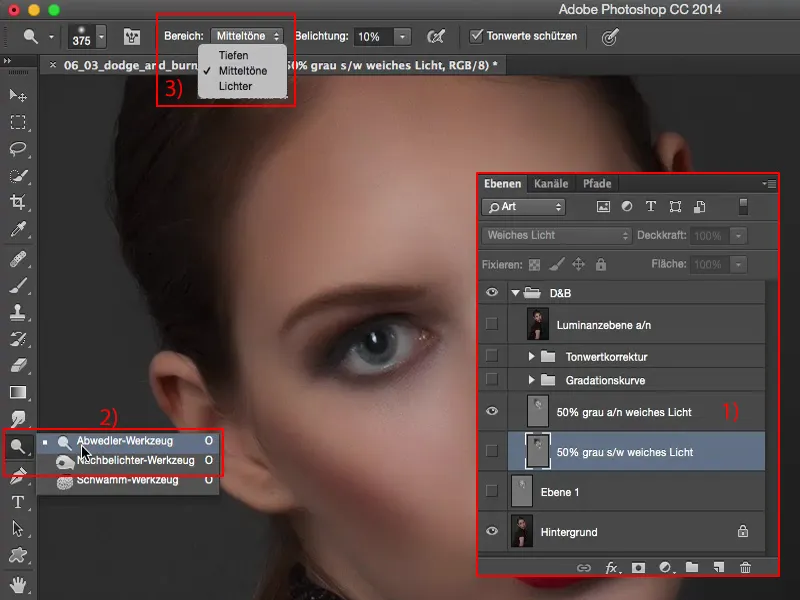
Task: Open the brush panel toggle icon
Action: pyautogui.click(x=131, y=37)
